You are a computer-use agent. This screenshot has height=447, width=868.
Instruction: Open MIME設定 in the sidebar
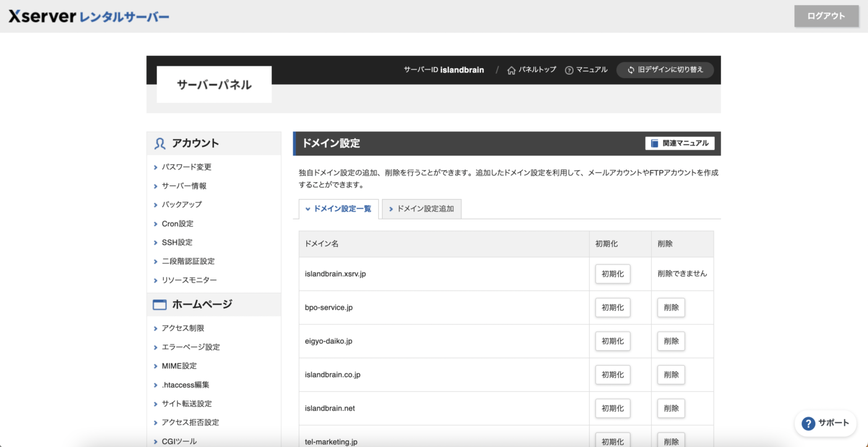tap(179, 366)
